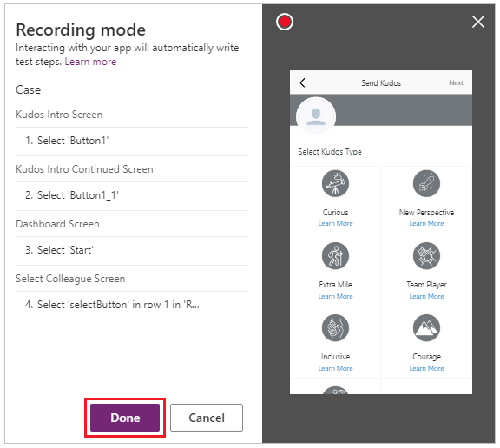Pick the Courage mountain icon
Viewport: 500px width, 448px height.
pyautogui.click(x=426, y=328)
